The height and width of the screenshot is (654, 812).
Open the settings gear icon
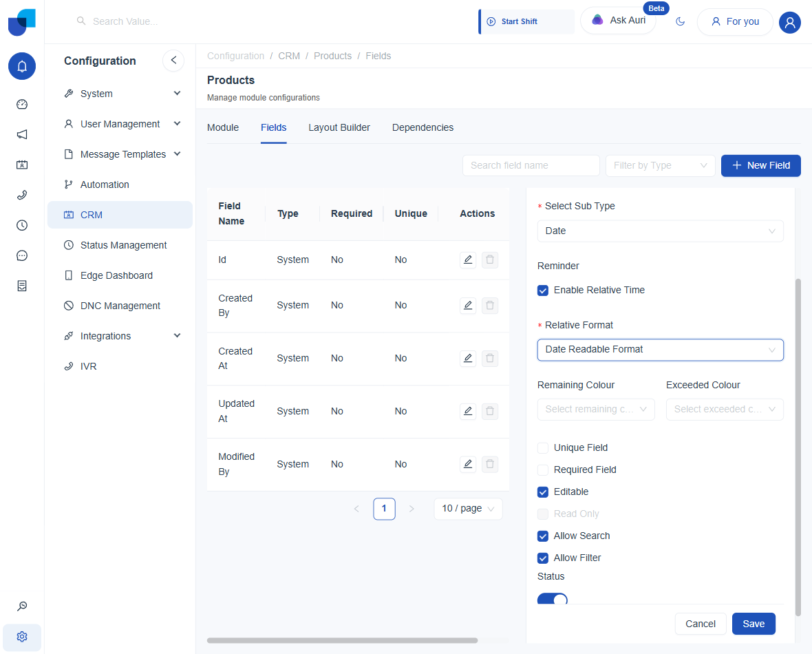click(22, 637)
